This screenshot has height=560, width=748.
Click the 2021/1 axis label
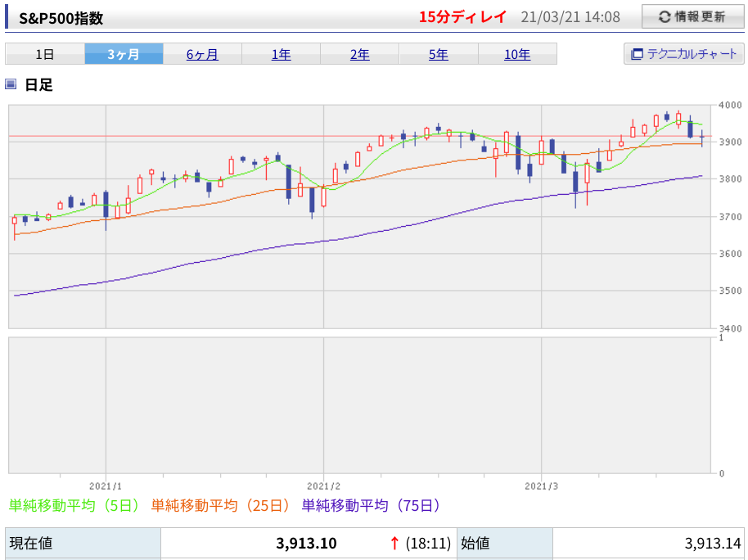(x=106, y=486)
